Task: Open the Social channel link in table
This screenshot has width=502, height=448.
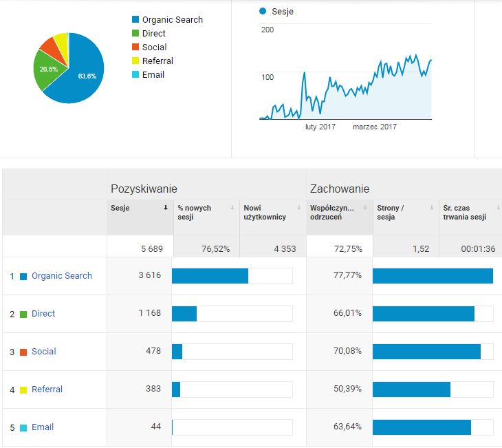Action: (x=44, y=352)
